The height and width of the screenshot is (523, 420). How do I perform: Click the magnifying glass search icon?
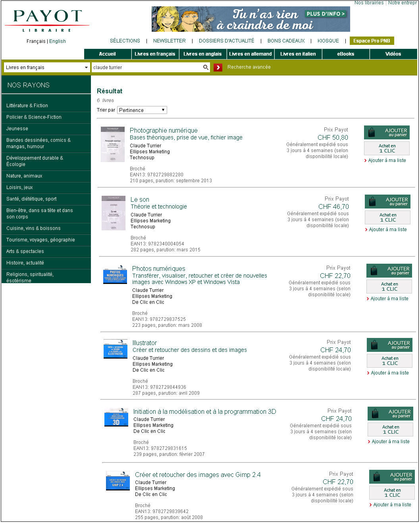click(x=206, y=68)
